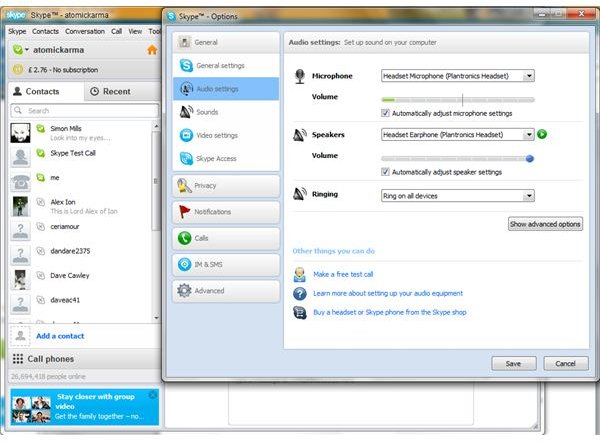Screen dimensions: 600x441
Task: Open the Ringing device dropdown
Action: pyautogui.click(x=458, y=196)
